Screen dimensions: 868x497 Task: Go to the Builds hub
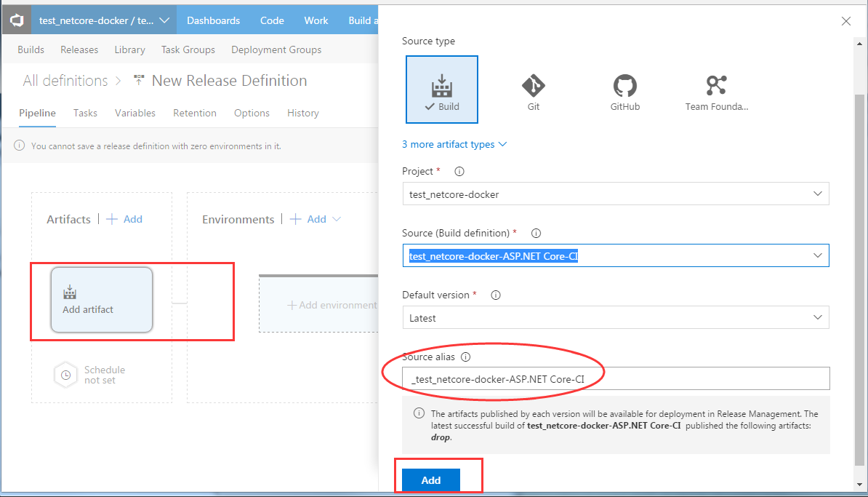tap(31, 50)
